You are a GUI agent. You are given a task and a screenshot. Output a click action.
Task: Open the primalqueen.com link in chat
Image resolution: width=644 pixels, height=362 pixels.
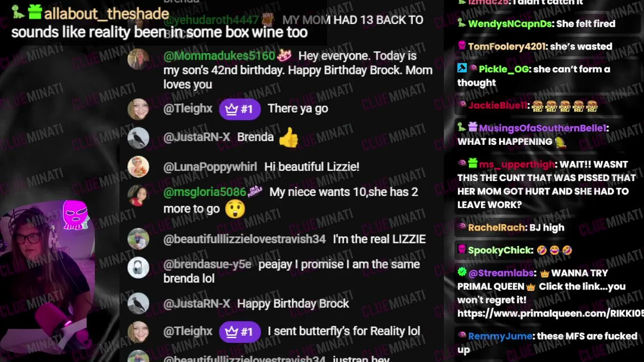[550, 313]
